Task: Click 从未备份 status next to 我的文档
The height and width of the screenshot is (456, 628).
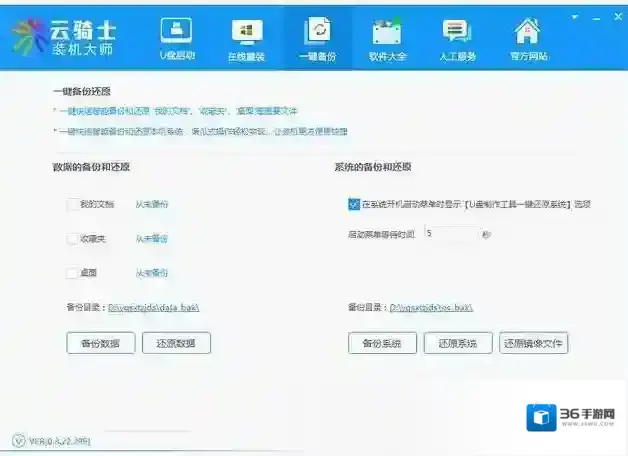Action: click(152, 204)
